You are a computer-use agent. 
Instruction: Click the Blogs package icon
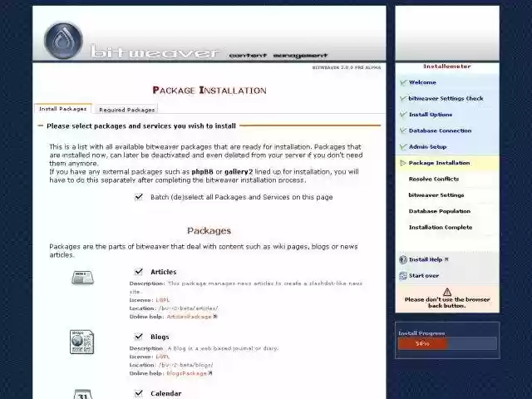pyautogui.click(x=81, y=342)
